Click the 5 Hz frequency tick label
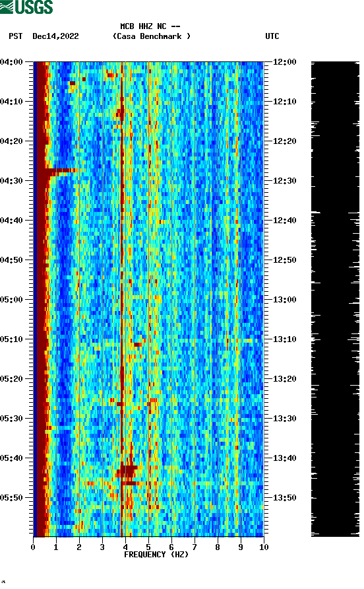This screenshot has height=589, width=364. point(148,547)
